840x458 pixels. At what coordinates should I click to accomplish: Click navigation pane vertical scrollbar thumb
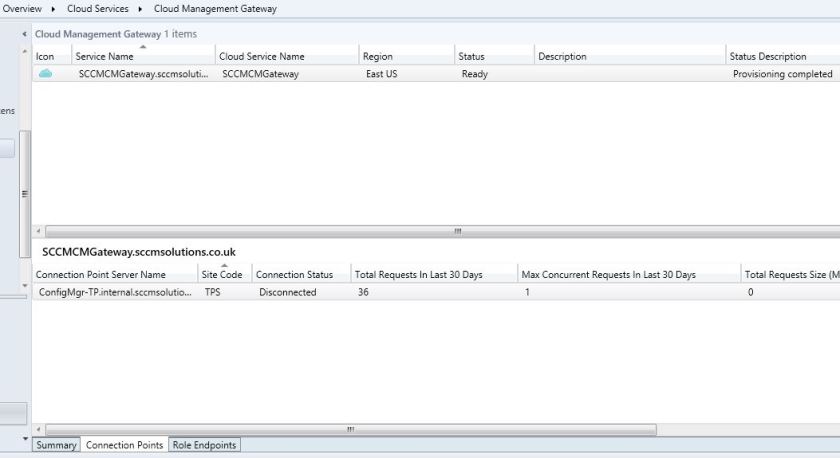pos(25,194)
